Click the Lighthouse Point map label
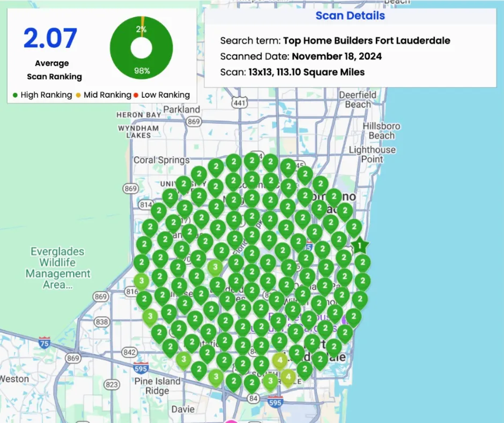 [x=372, y=155]
